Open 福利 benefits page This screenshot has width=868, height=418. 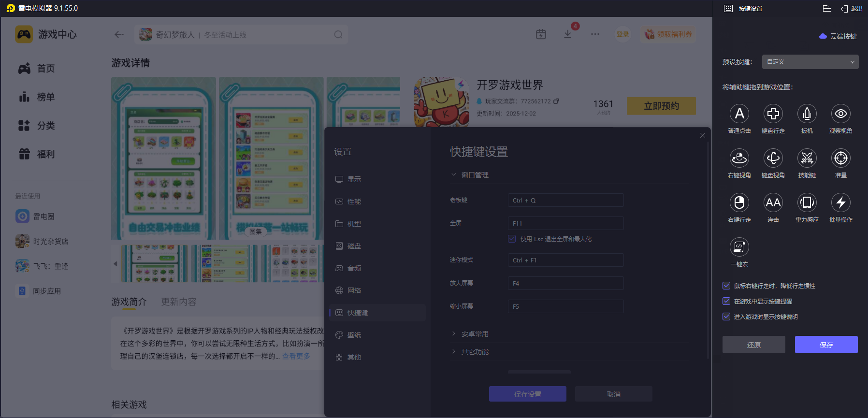click(37, 154)
